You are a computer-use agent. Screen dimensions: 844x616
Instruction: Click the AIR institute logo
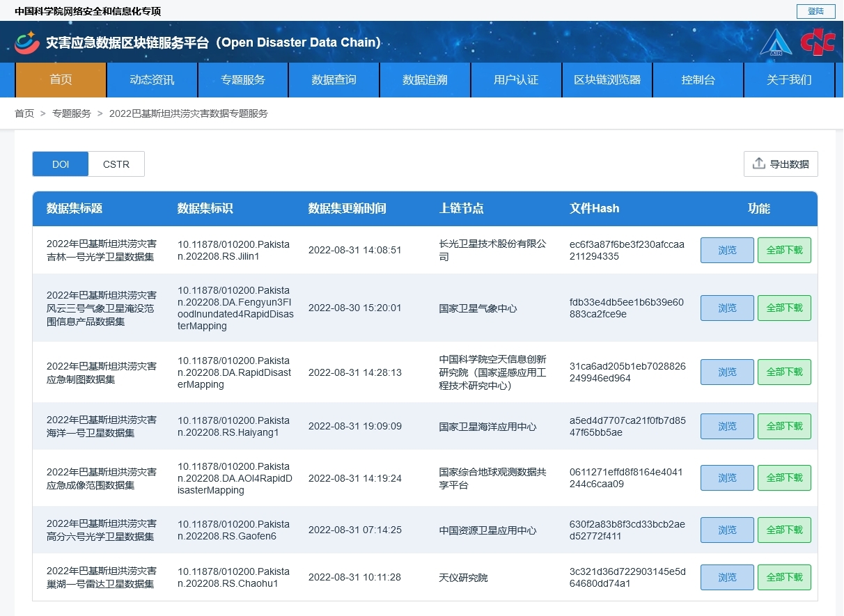pos(776,42)
